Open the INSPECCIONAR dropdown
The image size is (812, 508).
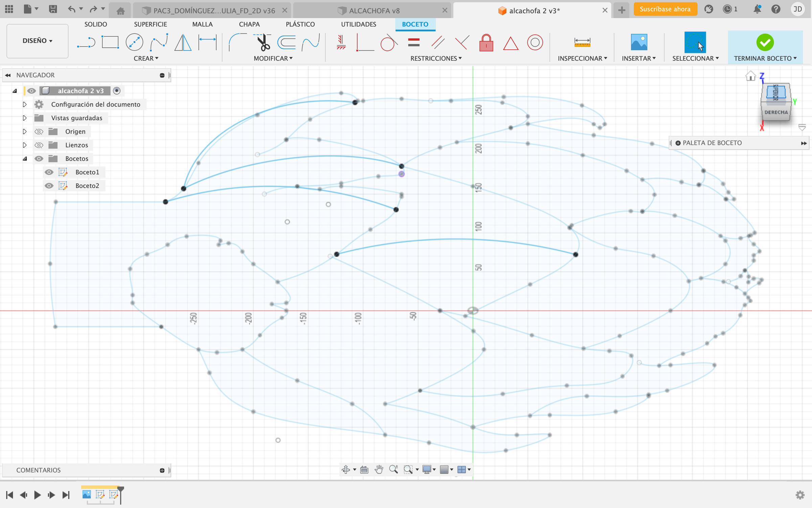(x=582, y=58)
